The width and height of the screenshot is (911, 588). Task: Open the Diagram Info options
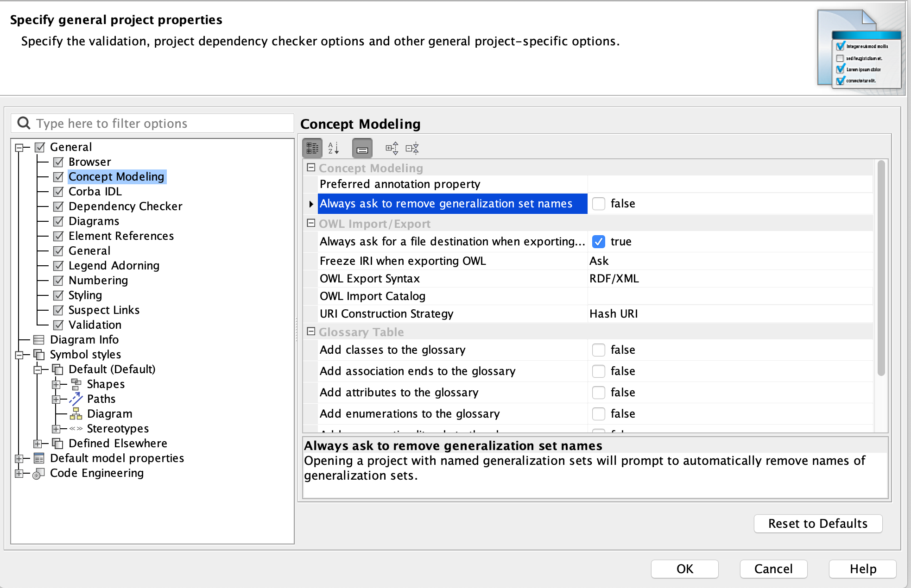[84, 340]
